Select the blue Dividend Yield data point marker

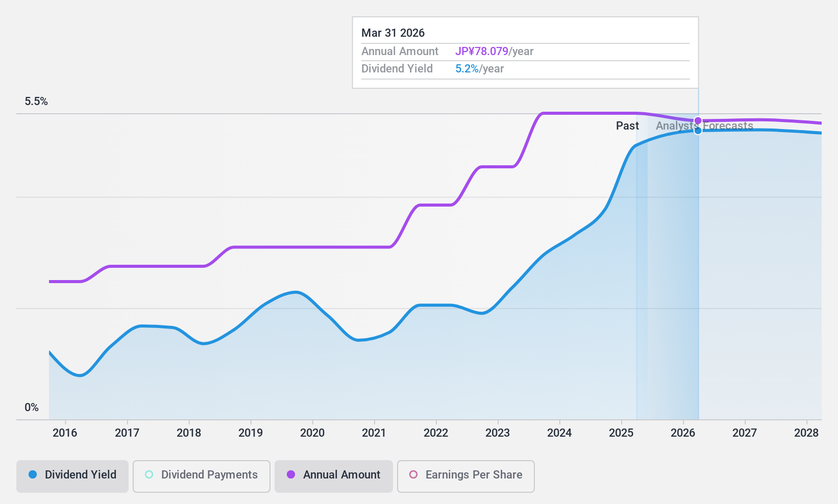click(x=698, y=131)
